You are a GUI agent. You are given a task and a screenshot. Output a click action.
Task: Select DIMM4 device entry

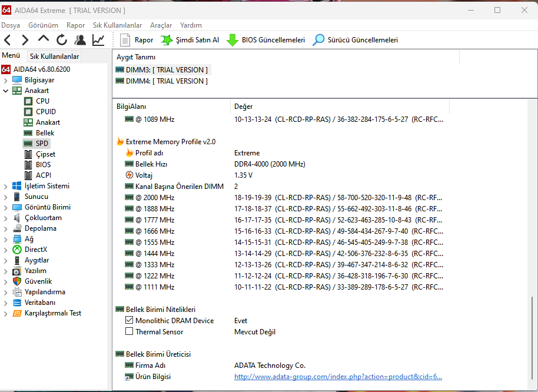162,81
